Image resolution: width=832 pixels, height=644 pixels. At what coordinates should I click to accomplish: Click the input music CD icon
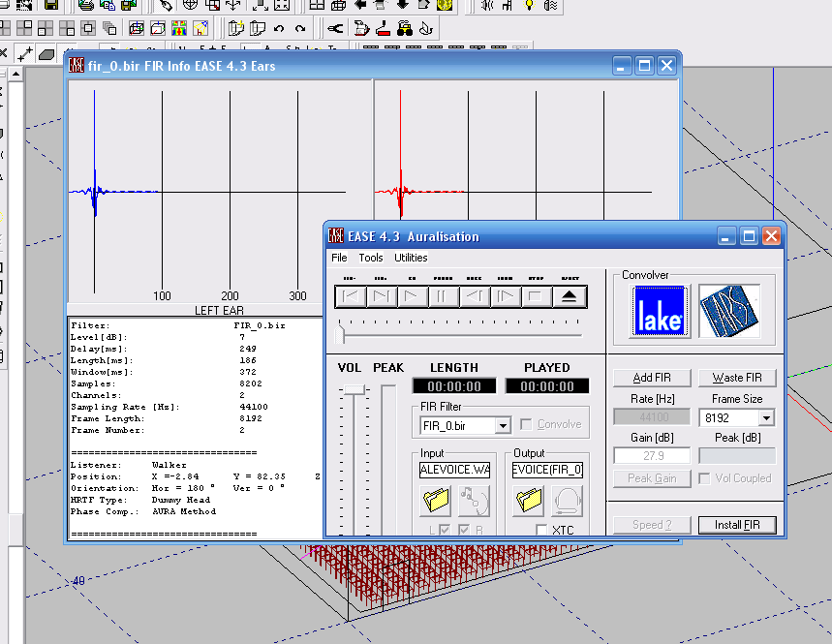(474, 501)
